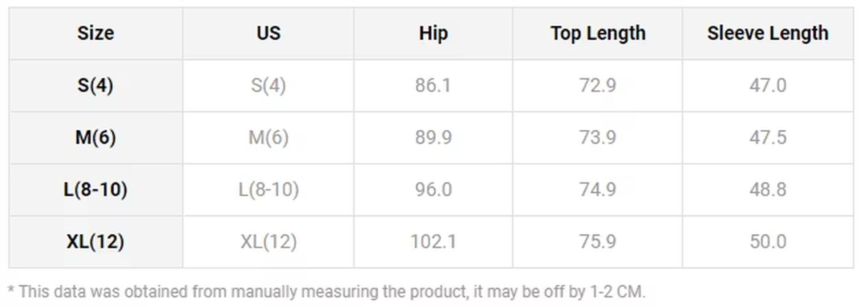The width and height of the screenshot is (868, 307).
Task: Click top length value 72.9
Action: 598,85
